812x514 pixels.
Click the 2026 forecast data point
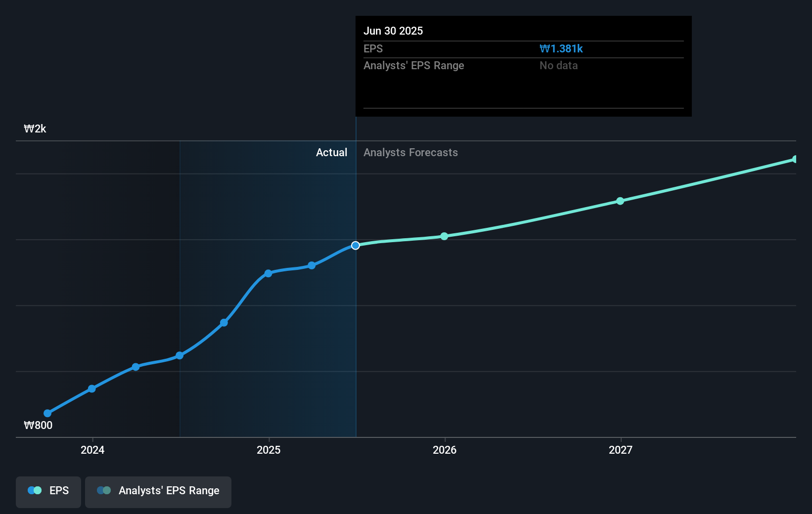tap(445, 236)
